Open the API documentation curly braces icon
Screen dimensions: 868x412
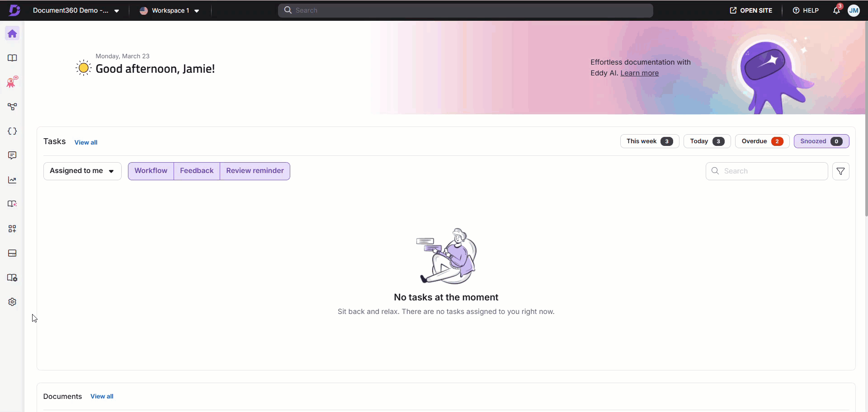tap(12, 131)
